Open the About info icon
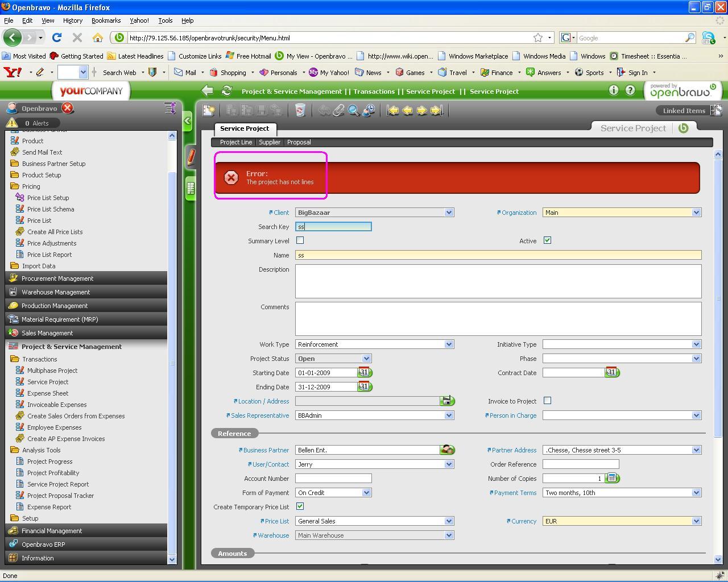 click(x=613, y=90)
